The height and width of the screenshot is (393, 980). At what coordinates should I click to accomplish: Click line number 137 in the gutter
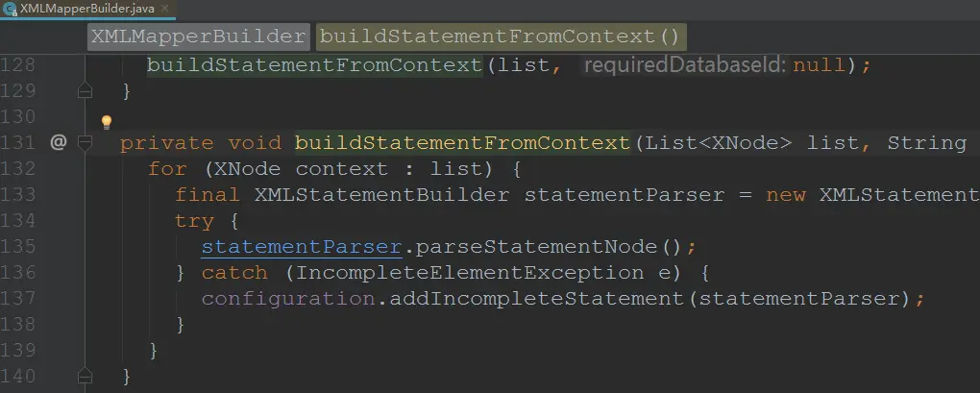18,299
